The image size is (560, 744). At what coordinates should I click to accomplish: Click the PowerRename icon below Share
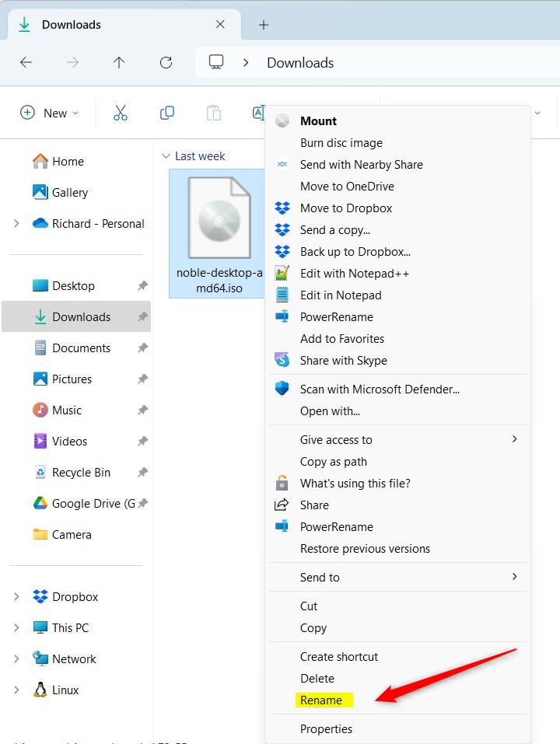tap(282, 526)
